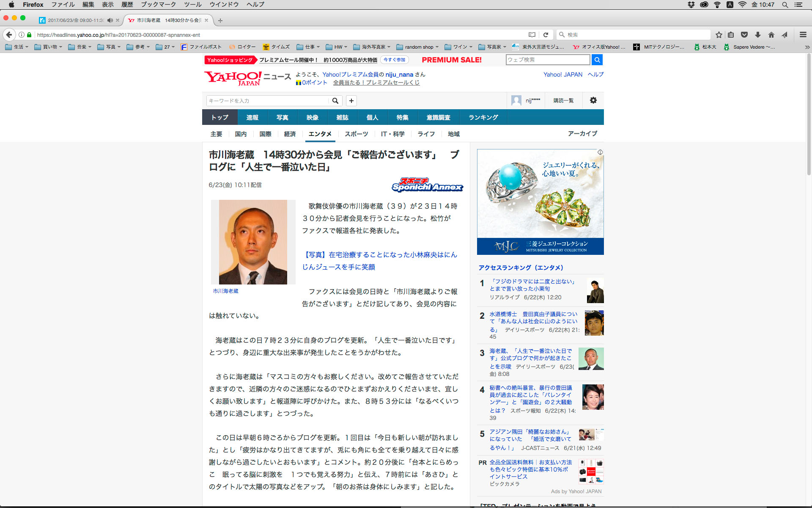Open the ブックマーク menu in menu bar
Screen dimensions: 812x508
(x=158, y=5)
